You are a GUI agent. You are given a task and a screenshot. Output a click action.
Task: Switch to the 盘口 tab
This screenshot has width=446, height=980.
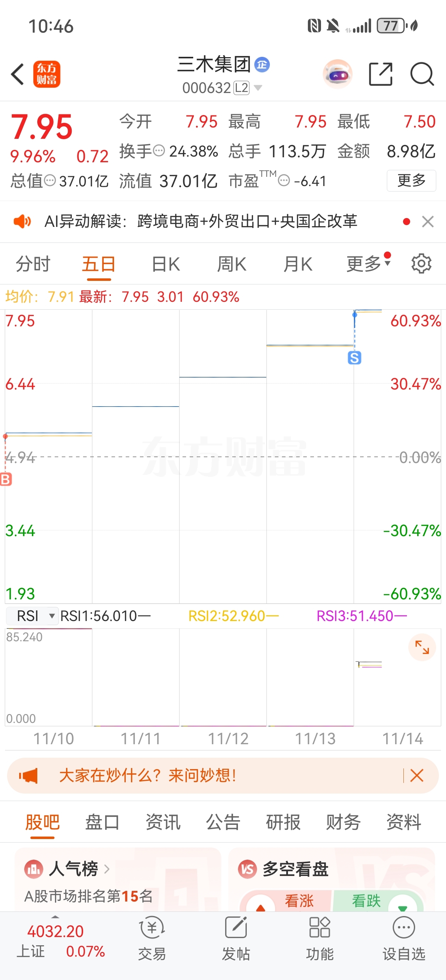pos(102,822)
